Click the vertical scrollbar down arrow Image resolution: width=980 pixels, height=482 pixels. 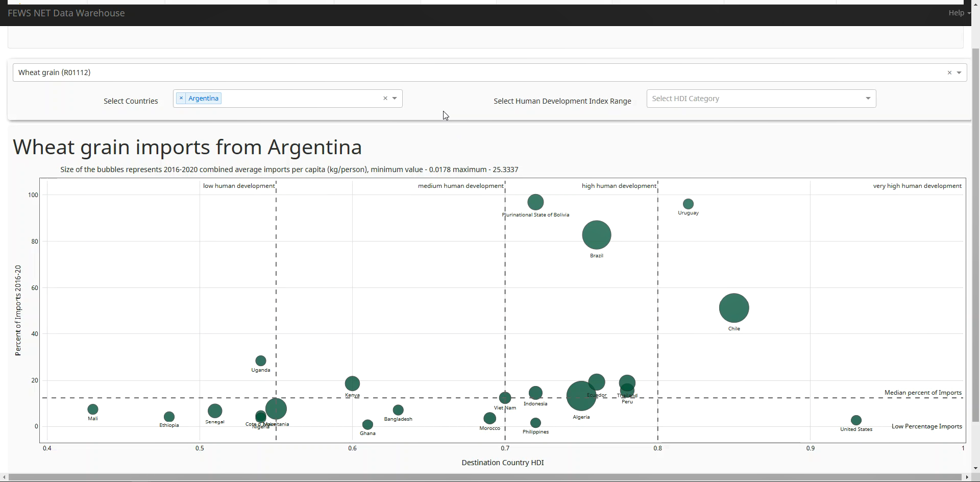pos(975,468)
